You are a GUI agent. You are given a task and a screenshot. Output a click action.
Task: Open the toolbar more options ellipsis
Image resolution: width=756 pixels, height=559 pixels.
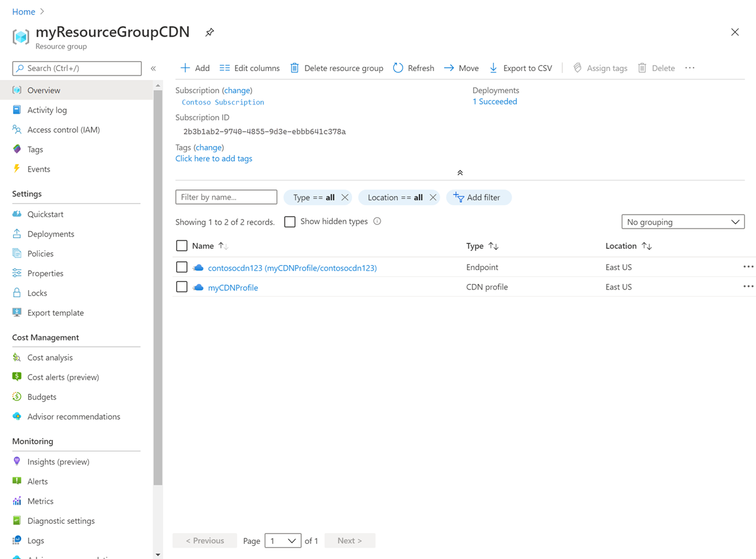tap(690, 68)
